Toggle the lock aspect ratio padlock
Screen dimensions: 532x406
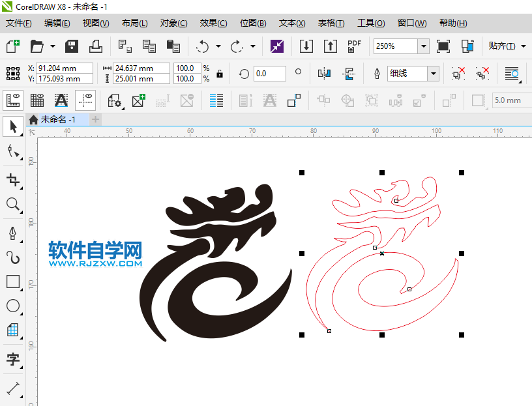point(219,74)
